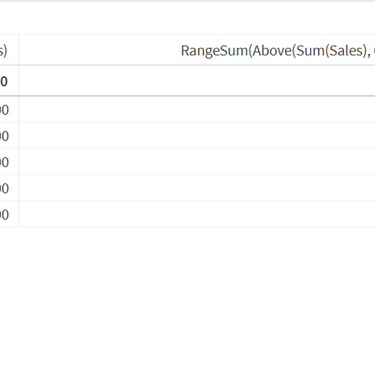Screen dimensions: 375x366
Task: Click third data row's empty RangeSum cell
Action: pos(197,162)
